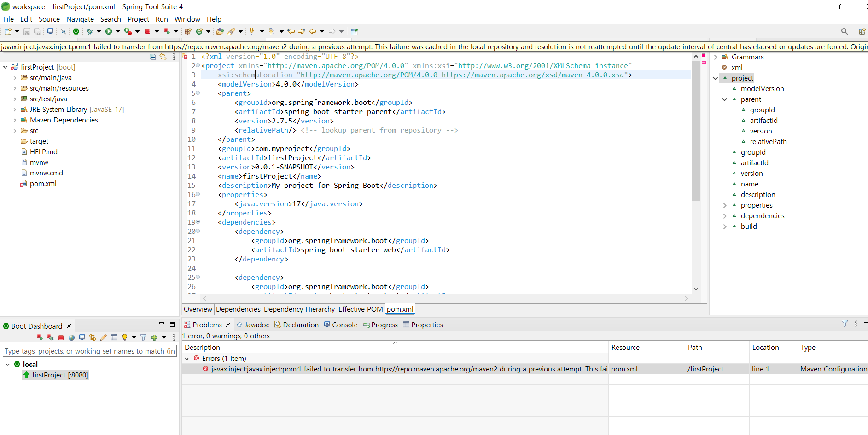Click the Open Console icon in Boot Dashboard
Screen dimensions: 868x435
82,337
